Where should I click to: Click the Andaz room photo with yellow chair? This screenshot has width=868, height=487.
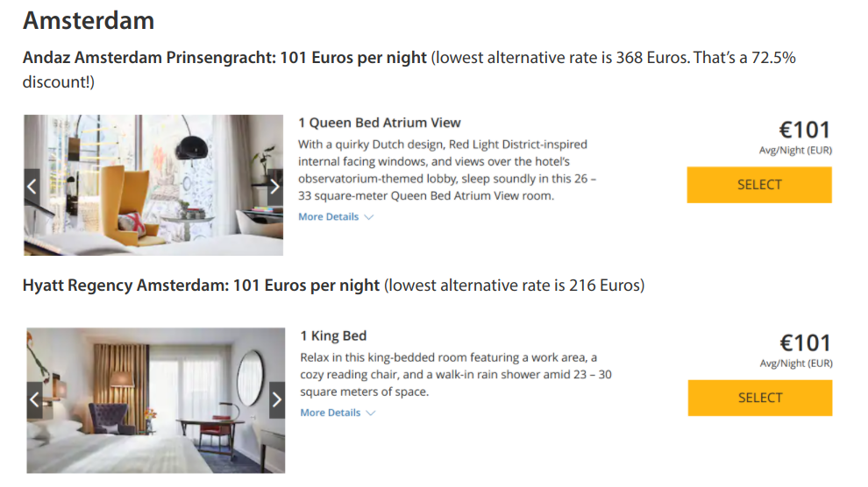pyautogui.click(x=153, y=186)
